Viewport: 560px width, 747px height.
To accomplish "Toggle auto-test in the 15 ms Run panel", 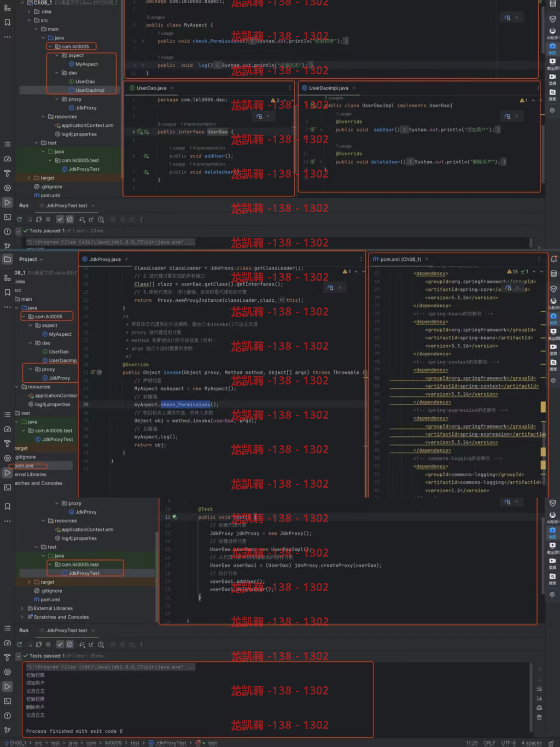I will (38, 645).
